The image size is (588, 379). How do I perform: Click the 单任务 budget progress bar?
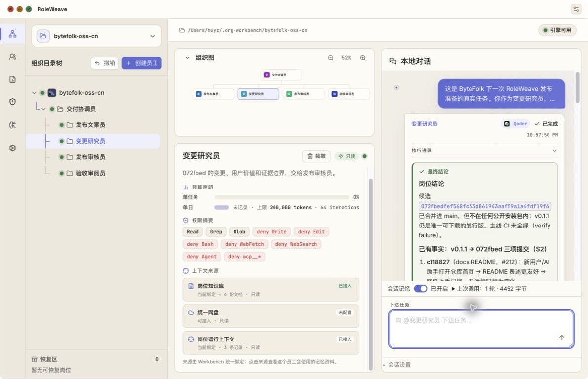tap(281, 197)
